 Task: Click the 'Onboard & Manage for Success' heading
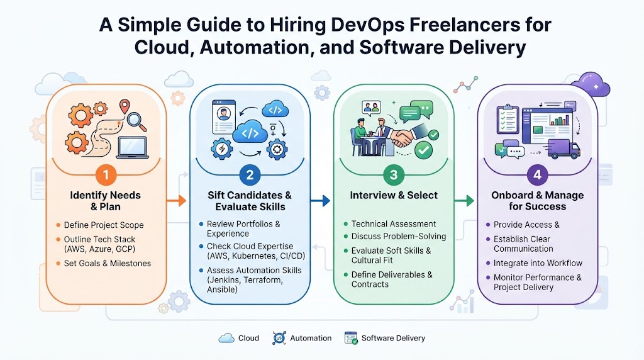point(537,201)
